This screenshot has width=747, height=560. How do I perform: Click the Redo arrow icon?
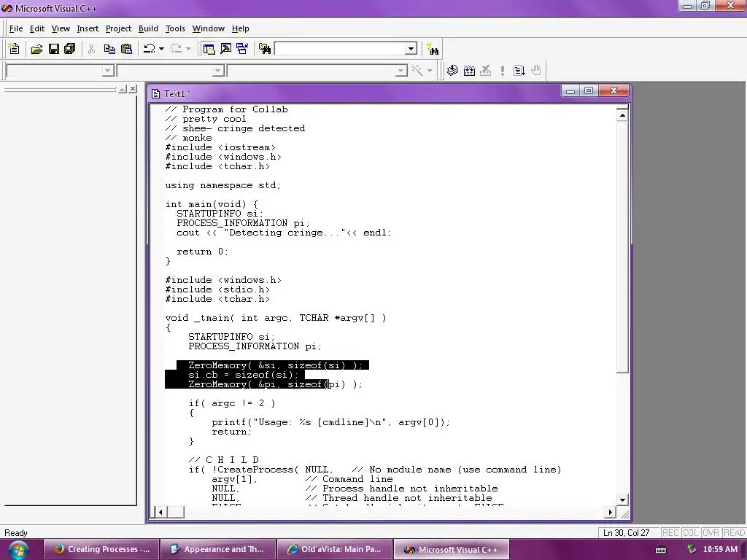(176, 49)
